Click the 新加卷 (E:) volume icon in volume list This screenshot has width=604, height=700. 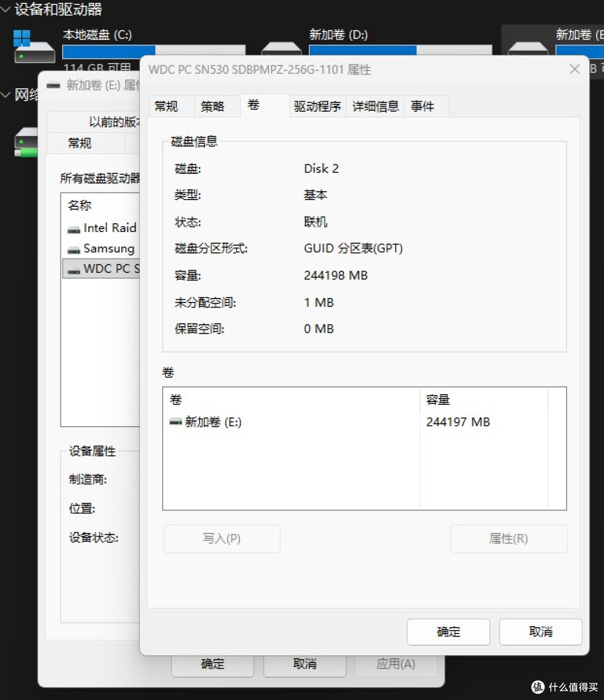coord(176,422)
